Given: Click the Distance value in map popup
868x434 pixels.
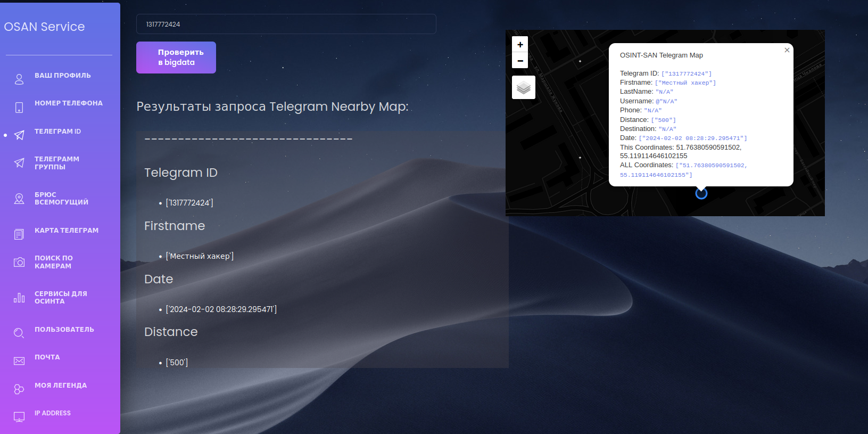Looking at the screenshot, I should pyautogui.click(x=664, y=120).
